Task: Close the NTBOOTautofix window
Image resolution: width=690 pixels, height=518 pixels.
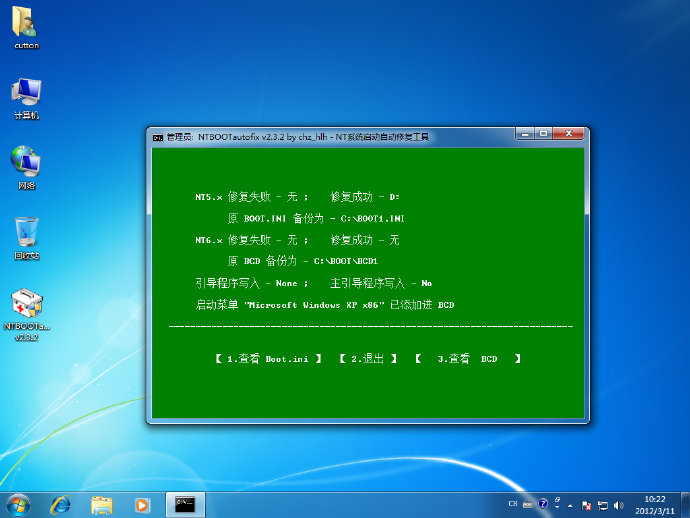Action: coord(569,133)
